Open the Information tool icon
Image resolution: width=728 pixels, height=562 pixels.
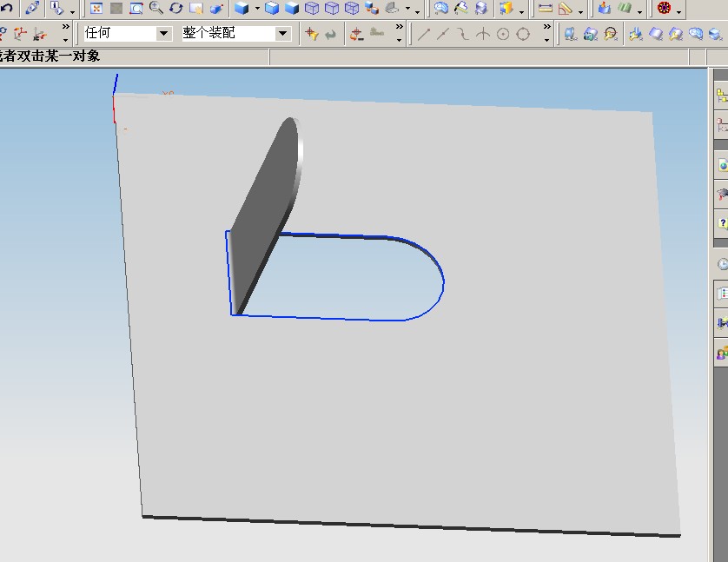[56, 8]
